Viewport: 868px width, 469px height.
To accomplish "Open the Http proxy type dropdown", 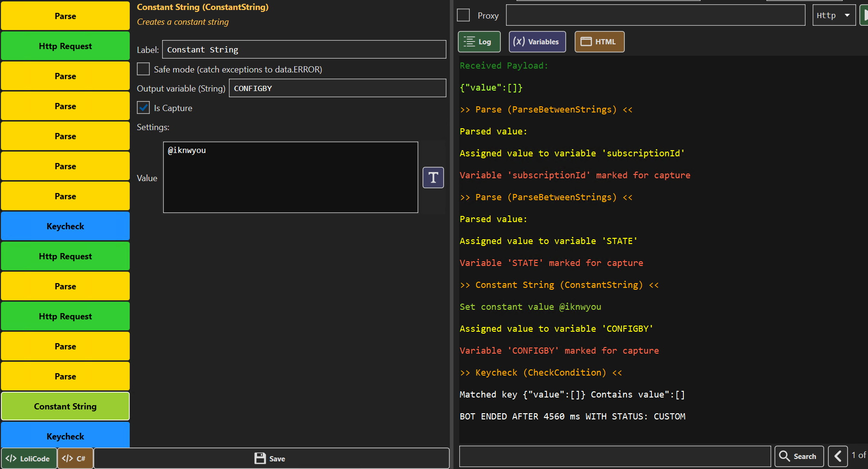I will tap(833, 15).
